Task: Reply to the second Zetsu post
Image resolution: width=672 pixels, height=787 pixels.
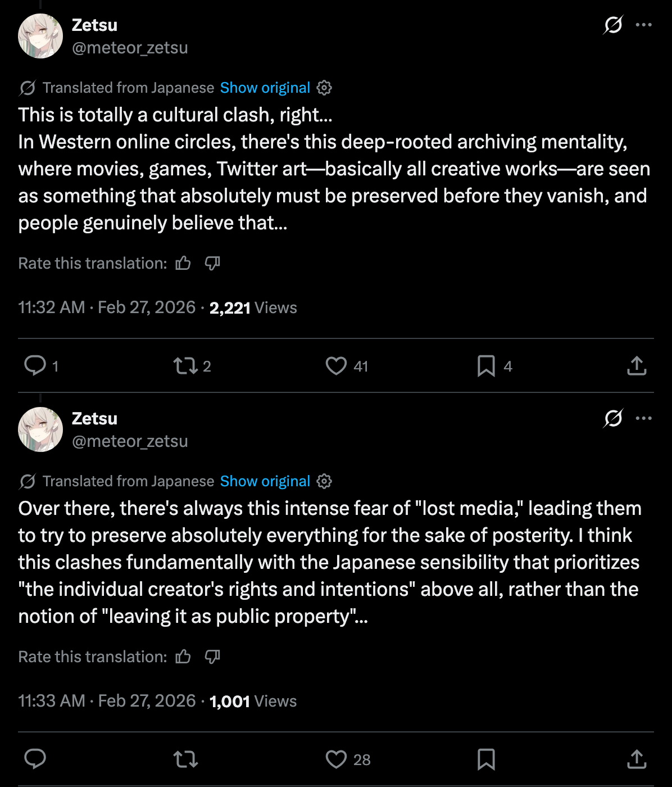Action: [x=35, y=759]
